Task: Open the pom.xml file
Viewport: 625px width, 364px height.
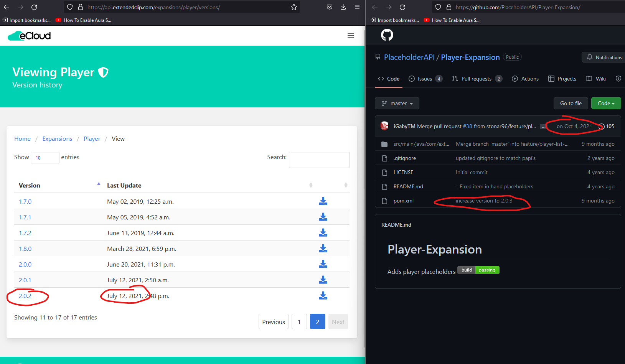Action: (404, 201)
